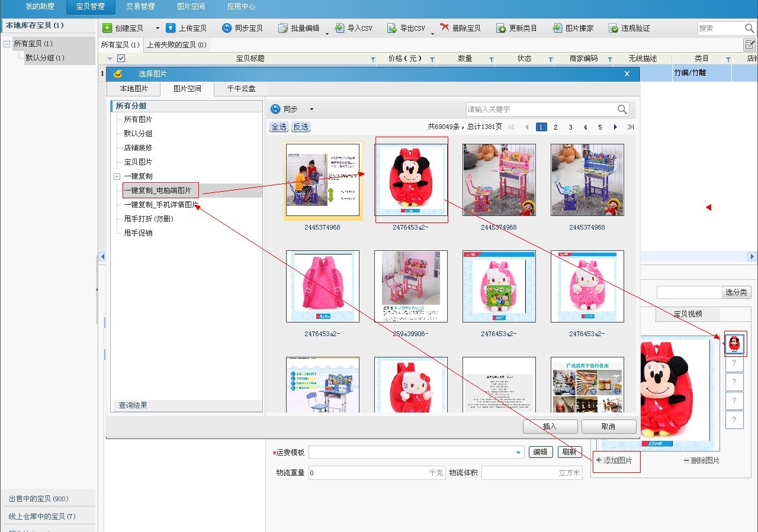Image resolution: width=758 pixels, height=532 pixels.
Task: Switch to 交易管理 in the top menu
Action: tap(140, 7)
